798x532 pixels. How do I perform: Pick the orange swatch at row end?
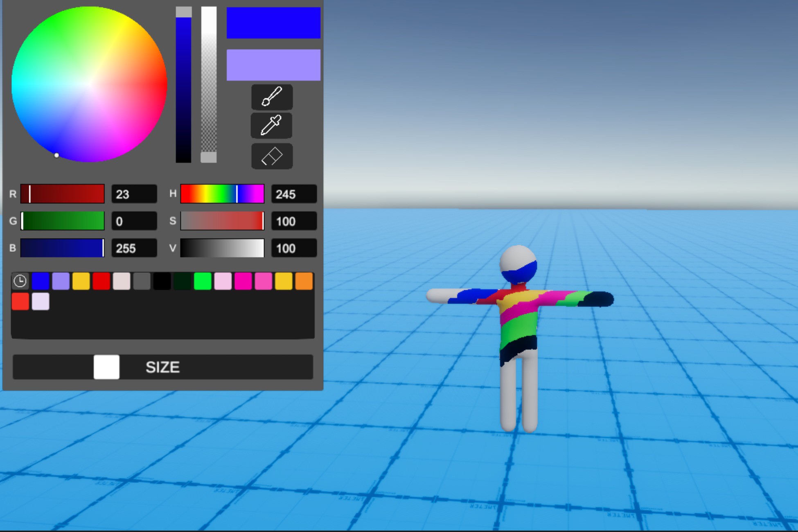click(x=304, y=281)
